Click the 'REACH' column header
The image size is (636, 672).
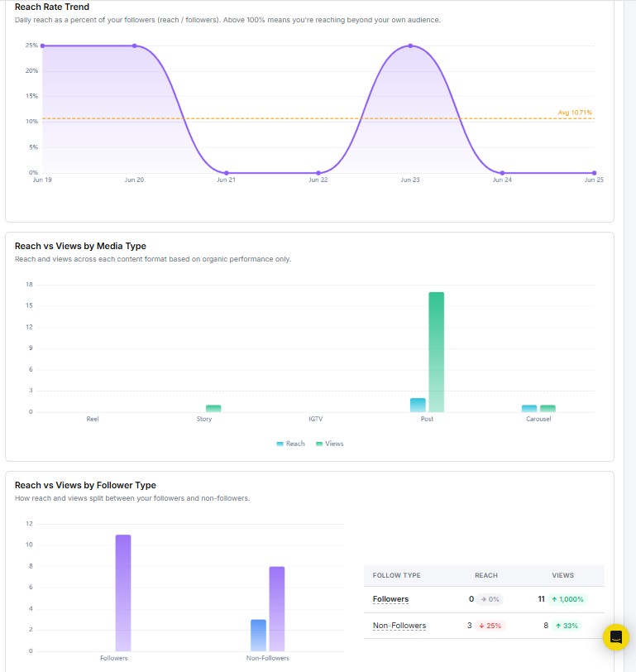[x=486, y=575]
